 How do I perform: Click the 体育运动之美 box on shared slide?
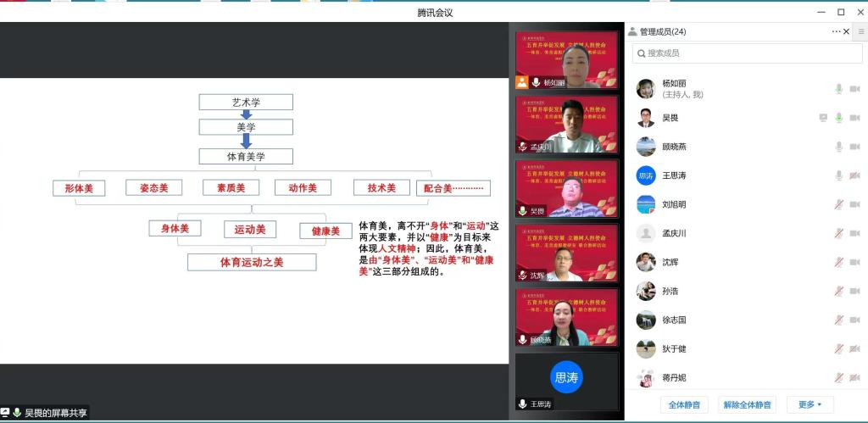[x=252, y=262]
